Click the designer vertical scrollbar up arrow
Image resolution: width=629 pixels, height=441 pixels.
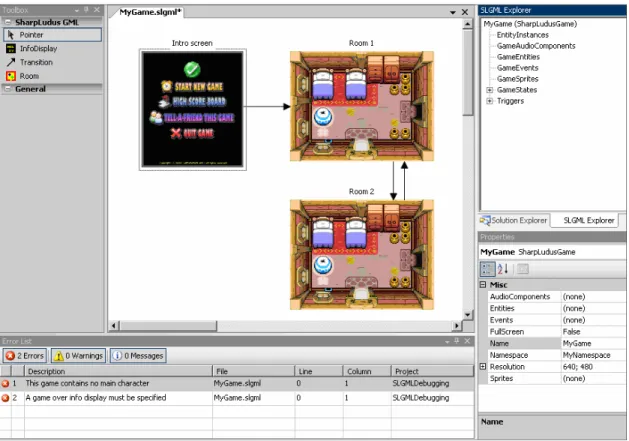point(467,24)
